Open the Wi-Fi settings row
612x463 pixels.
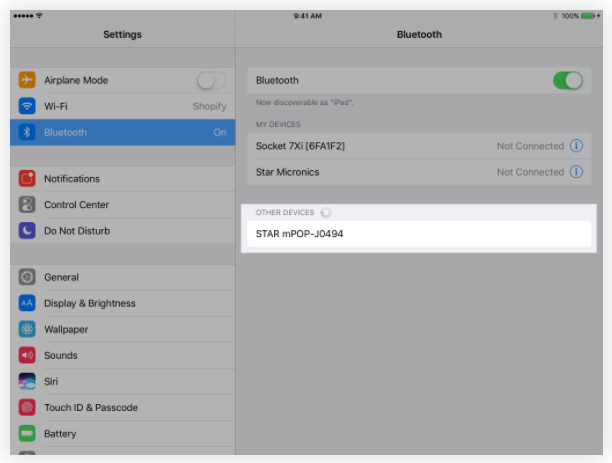pyautogui.click(x=123, y=106)
